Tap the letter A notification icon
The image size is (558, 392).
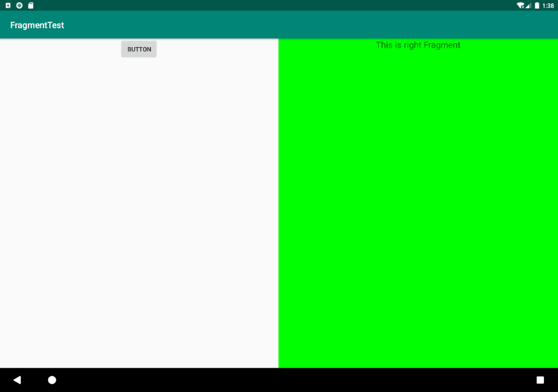pyautogui.click(x=8, y=5)
